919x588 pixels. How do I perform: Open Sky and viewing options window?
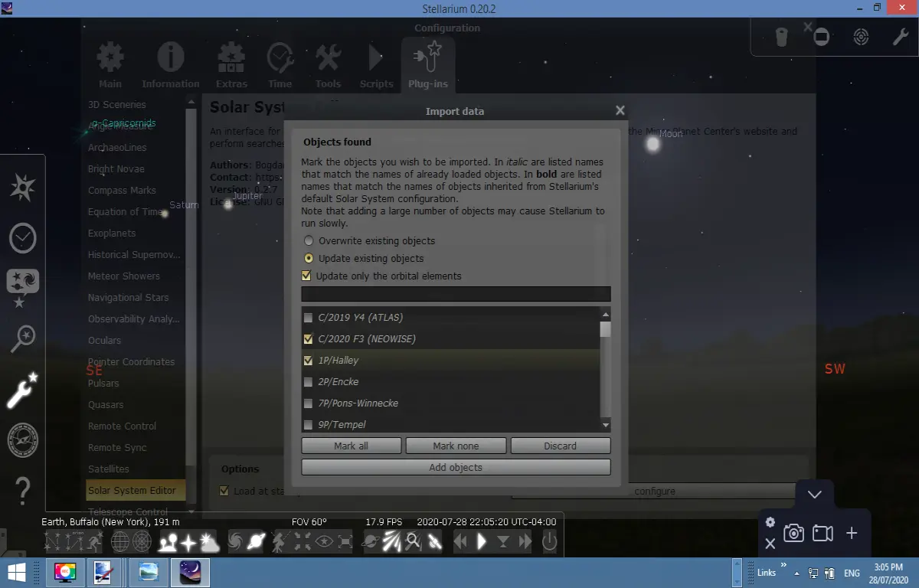(x=23, y=288)
